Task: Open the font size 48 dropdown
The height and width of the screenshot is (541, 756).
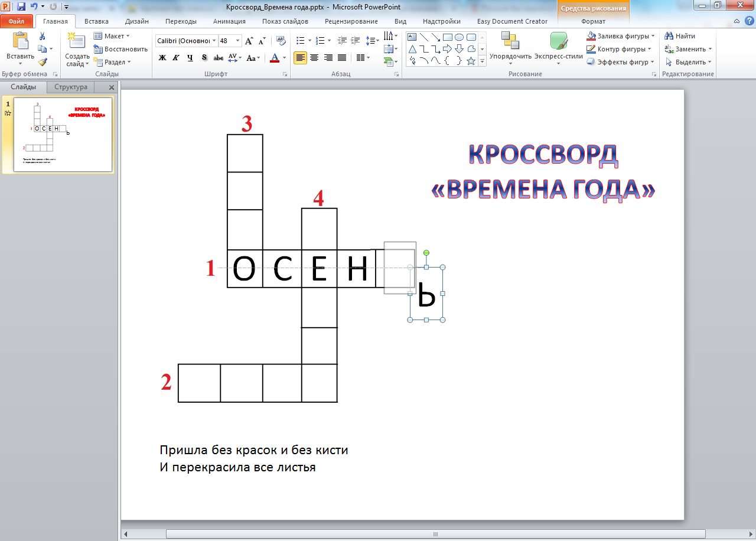Action: coord(238,41)
